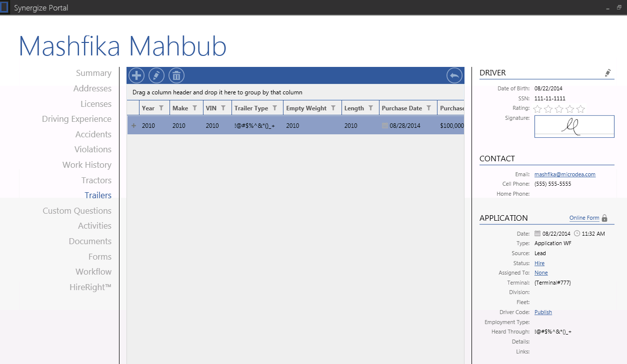Click the Hire status link
Screen dimensions: 627x364
coord(539,263)
